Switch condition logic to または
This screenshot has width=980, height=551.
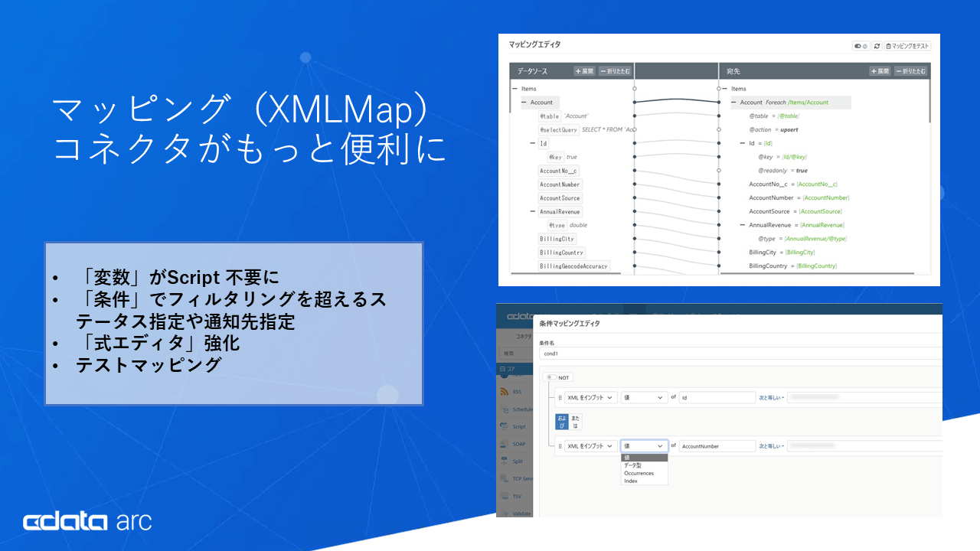point(575,422)
